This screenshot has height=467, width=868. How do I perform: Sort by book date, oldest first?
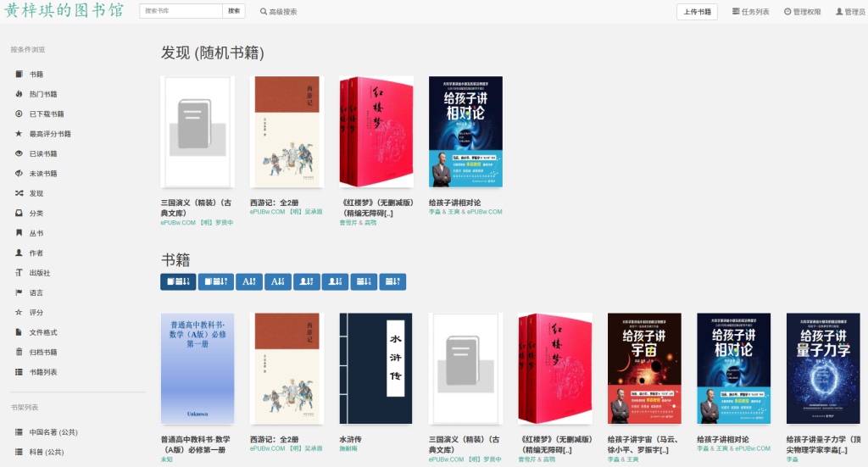click(216, 281)
